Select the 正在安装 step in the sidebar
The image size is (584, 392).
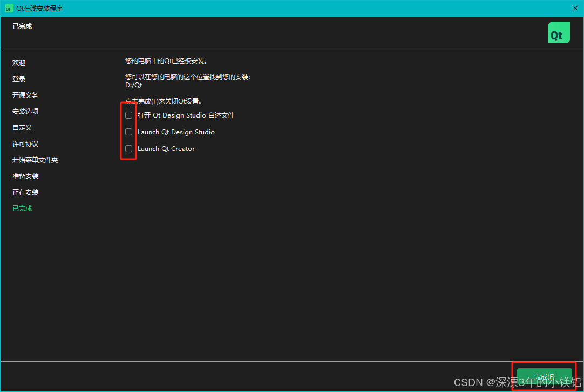click(25, 192)
